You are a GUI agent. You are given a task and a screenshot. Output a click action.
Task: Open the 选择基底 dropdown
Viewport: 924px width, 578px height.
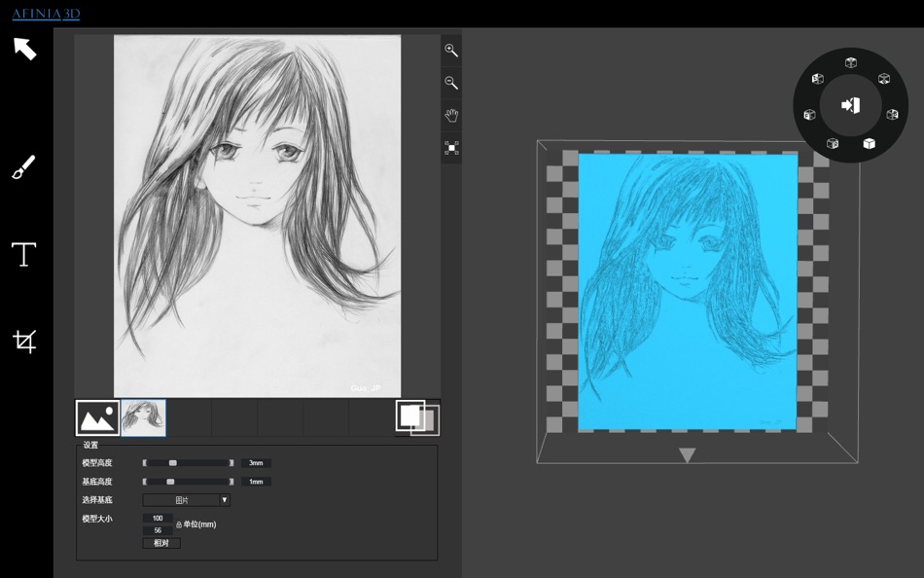click(x=186, y=500)
